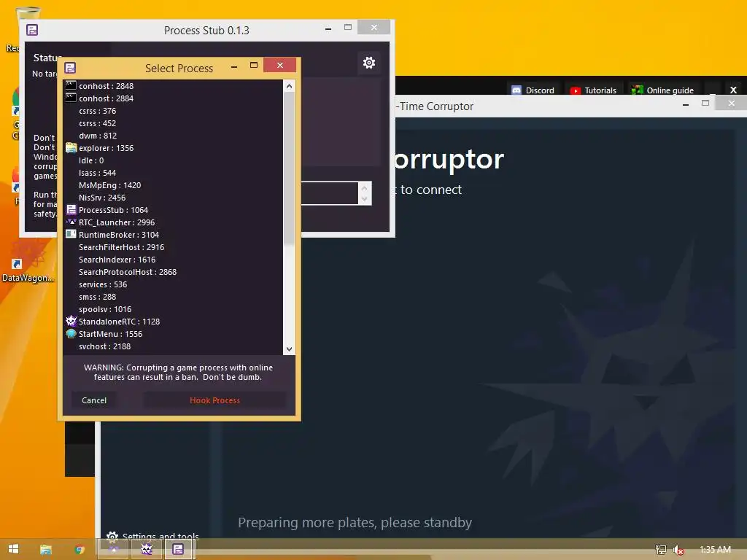Switch to Process Stub taskbar icon
The width and height of the screenshot is (747, 560).
pos(178,550)
